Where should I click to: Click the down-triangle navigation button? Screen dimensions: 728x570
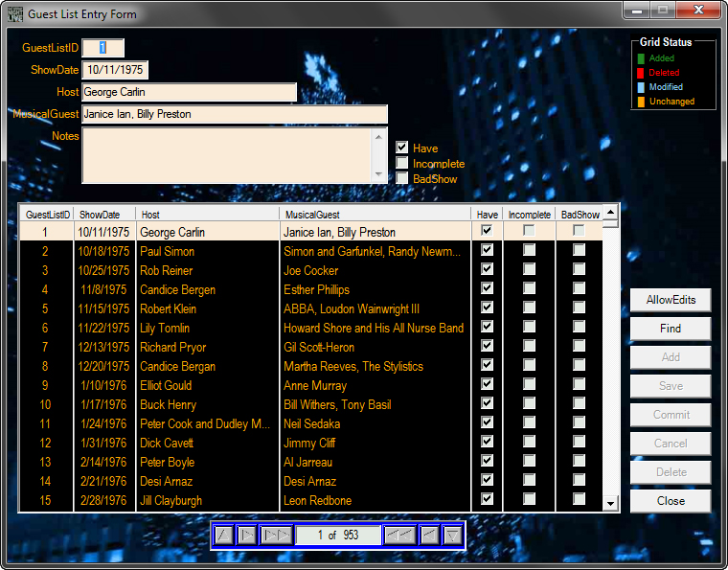[x=453, y=535]
